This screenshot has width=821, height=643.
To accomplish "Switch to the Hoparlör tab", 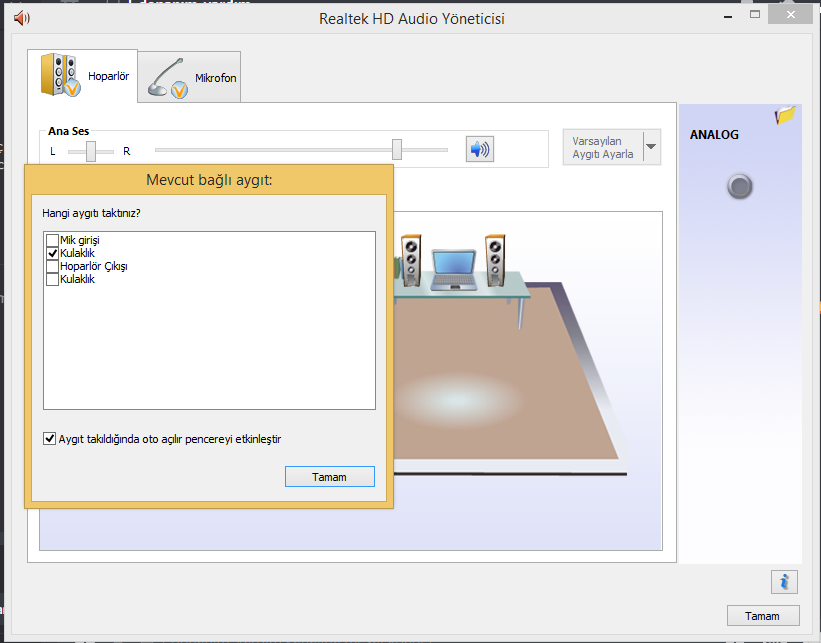I will tap(83, 76).
